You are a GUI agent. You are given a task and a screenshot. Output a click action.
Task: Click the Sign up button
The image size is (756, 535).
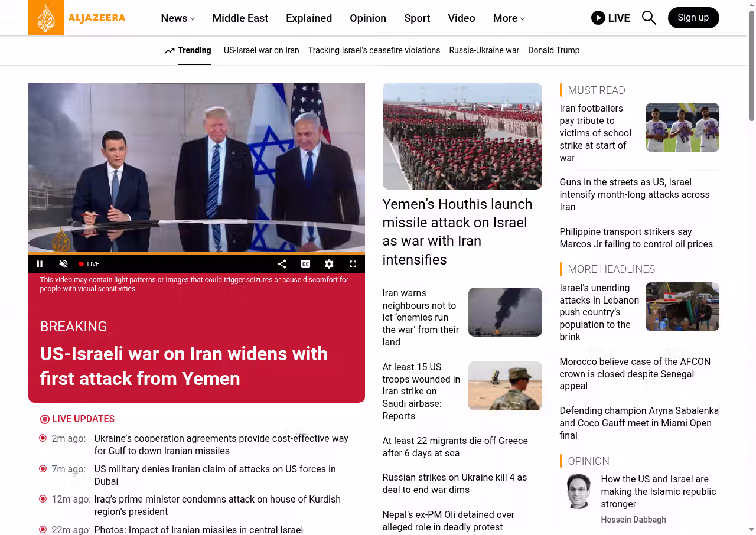tap(693, 18)
